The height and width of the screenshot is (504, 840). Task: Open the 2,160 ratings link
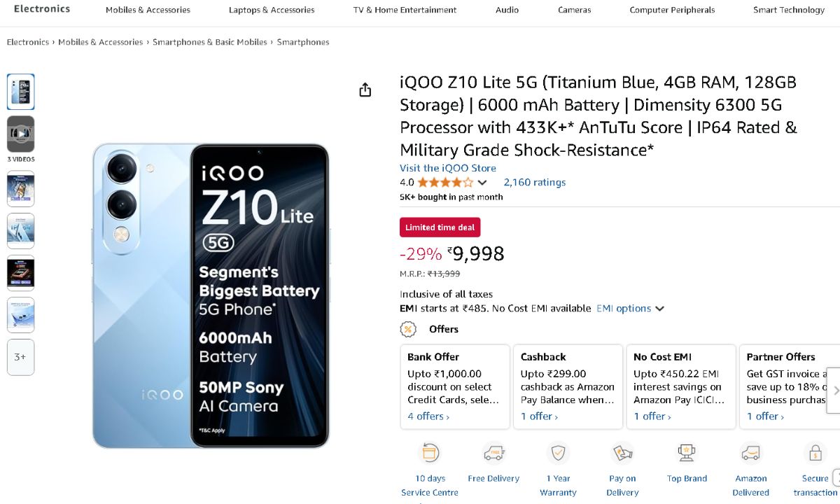point(534,183)
